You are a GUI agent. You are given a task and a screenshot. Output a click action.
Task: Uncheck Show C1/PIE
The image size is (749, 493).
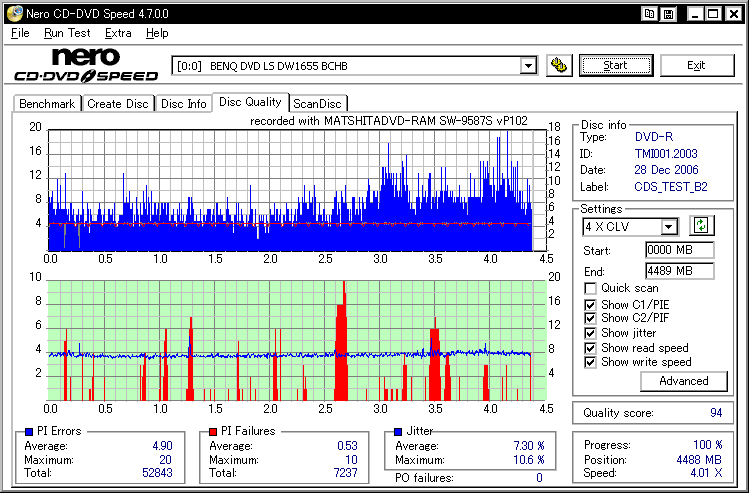coord(590,305)
